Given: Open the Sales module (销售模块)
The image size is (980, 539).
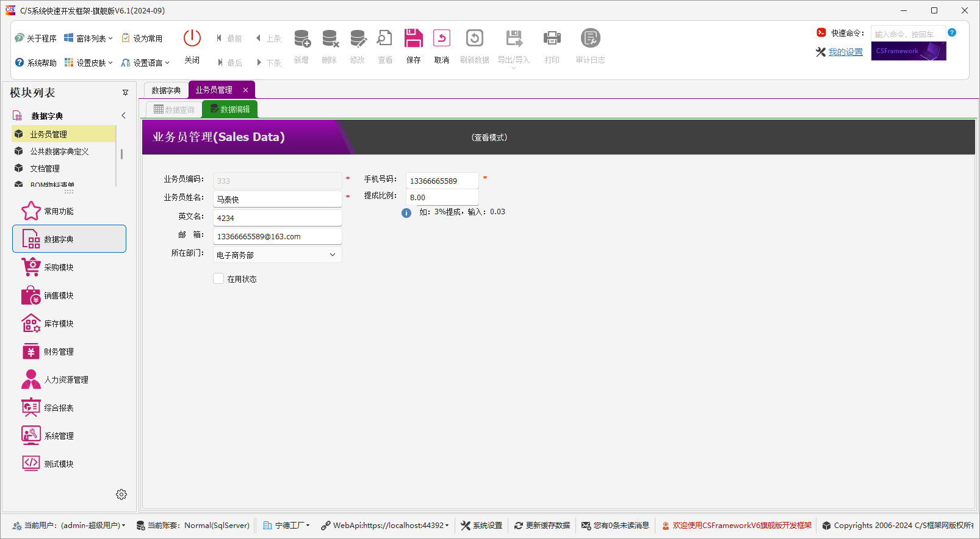Looking at the screenshot, I should (69, 295).
